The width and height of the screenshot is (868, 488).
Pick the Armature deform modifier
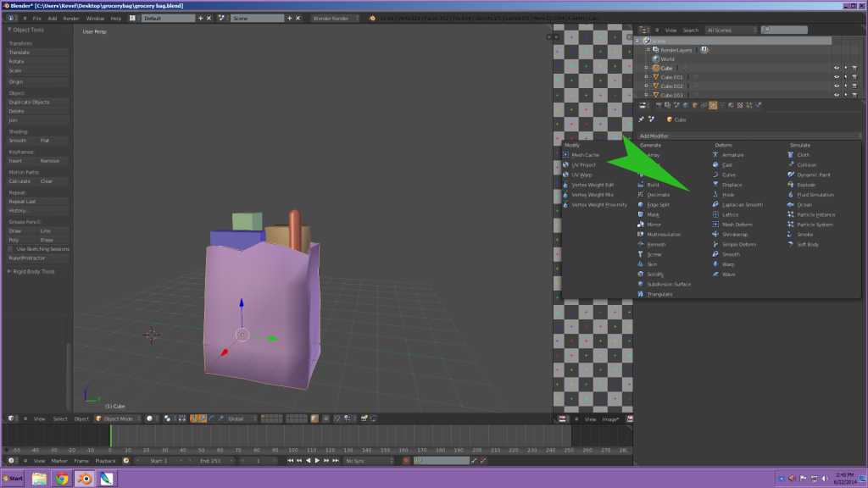732,155
